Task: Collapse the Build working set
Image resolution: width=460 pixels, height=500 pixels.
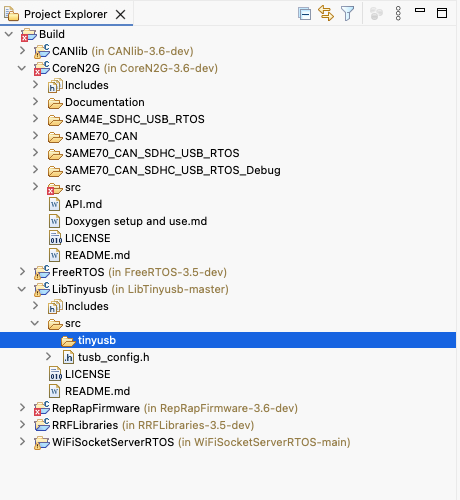Action: (x=9, y=34)
